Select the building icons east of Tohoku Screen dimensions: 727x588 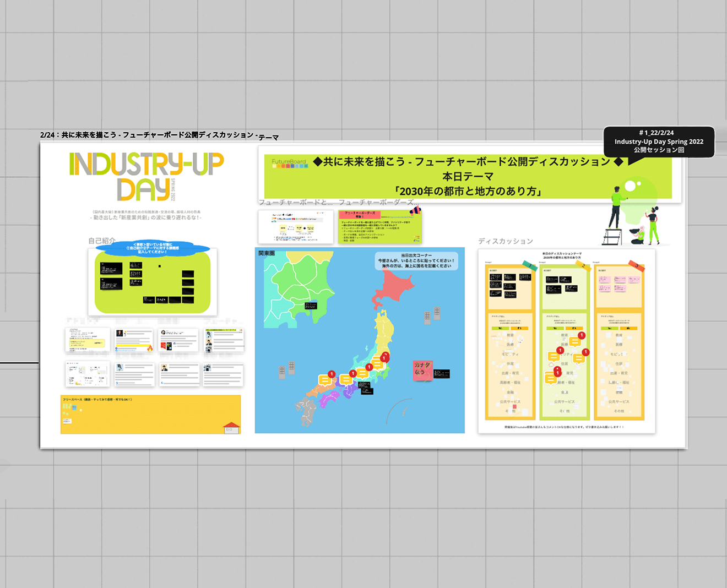(432, 314)
